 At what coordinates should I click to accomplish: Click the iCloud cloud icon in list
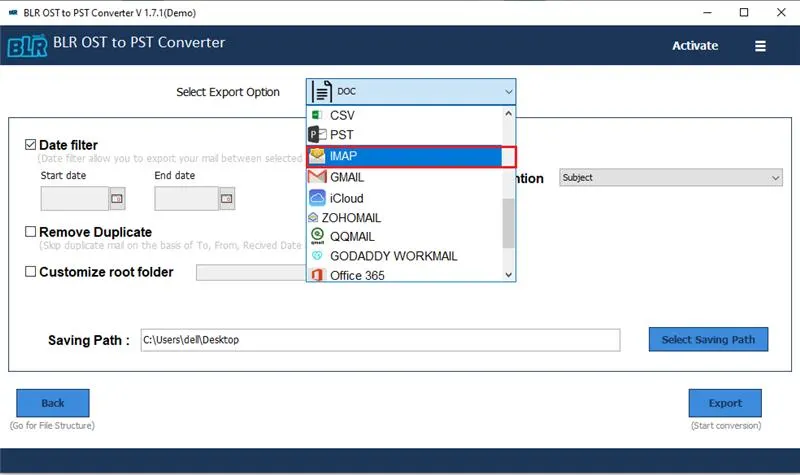[317, 198]
